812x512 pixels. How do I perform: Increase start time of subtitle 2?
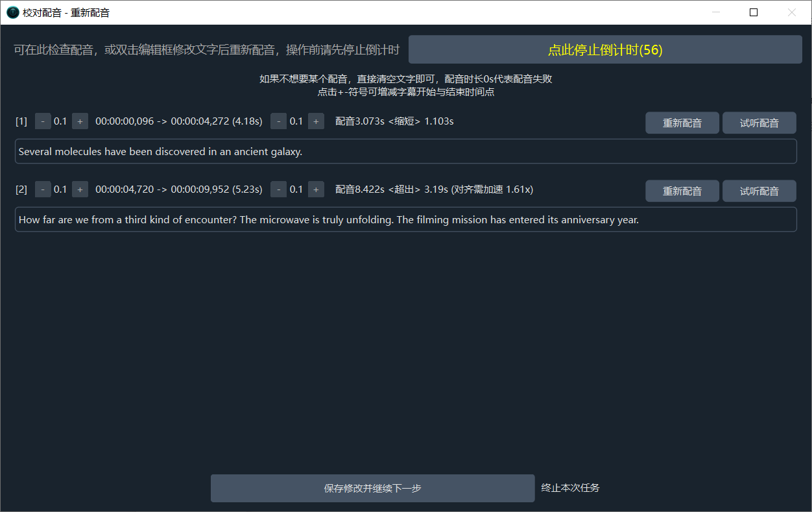(x=80, y=189)
